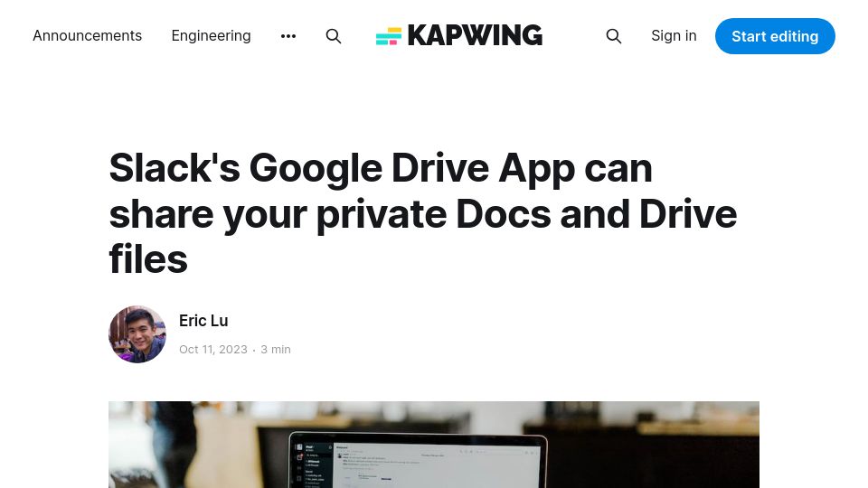This screenshot has width=868, height=488.
Task: Expand the three-dots more menu
Action: 288,36
